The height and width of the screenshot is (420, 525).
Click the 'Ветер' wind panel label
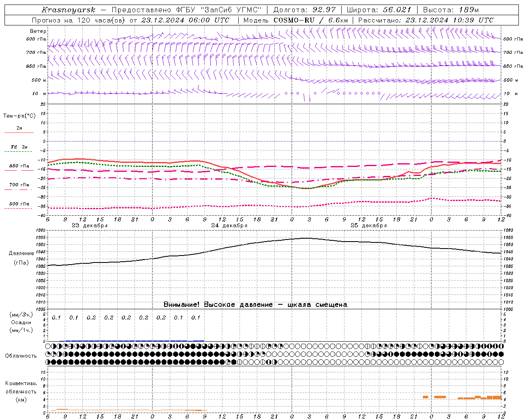(x=38, y=31)
